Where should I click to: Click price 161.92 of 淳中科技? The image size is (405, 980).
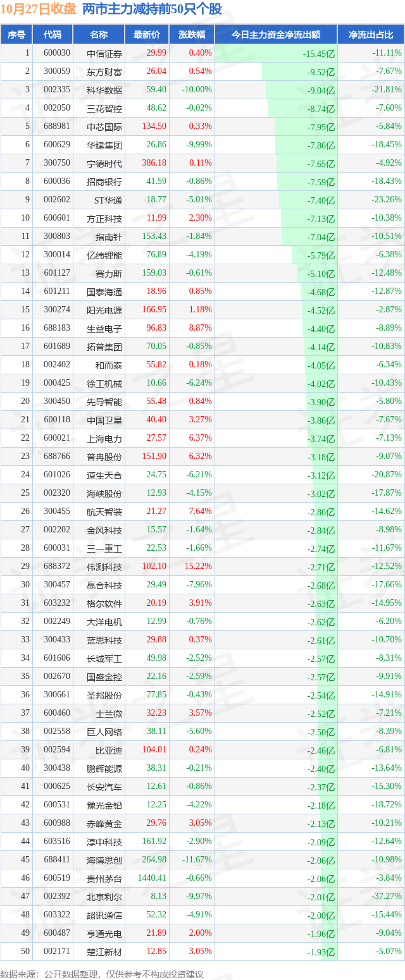154,842
